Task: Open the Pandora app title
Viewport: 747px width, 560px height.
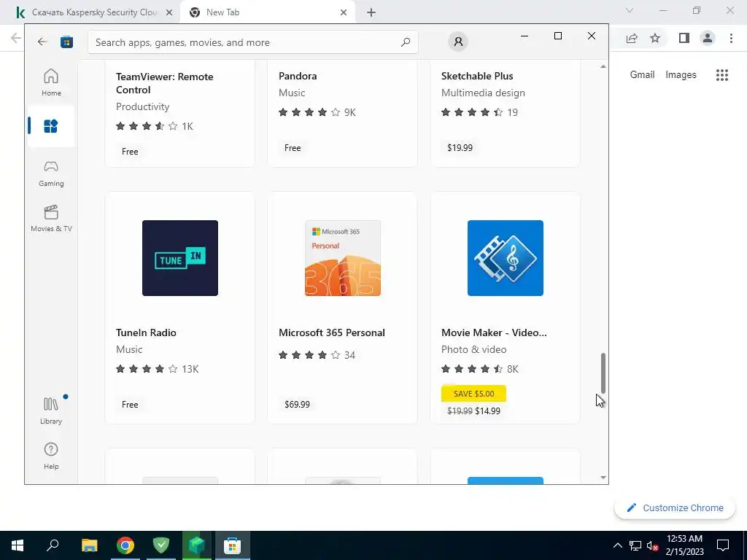Action: point(298,76)
